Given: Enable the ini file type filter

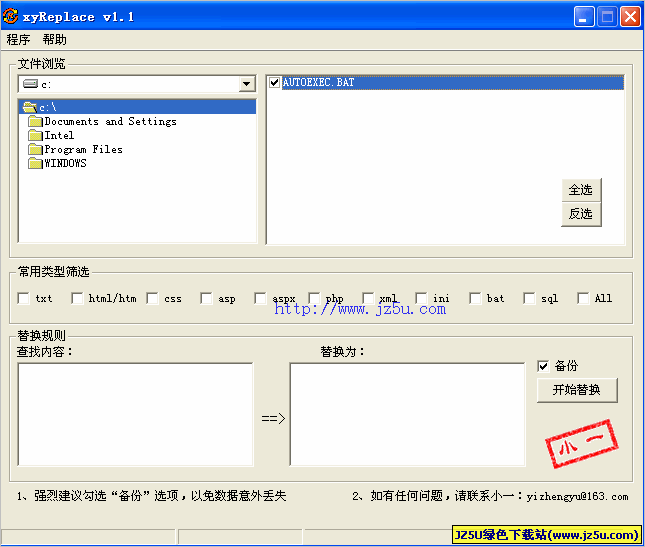Looking at the screenshot, I should tap(421, 298).
